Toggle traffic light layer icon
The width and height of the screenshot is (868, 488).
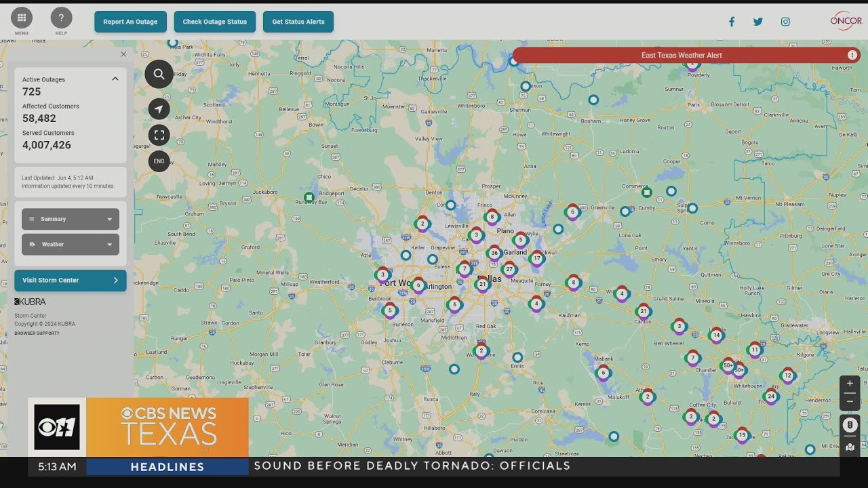coord(850,425)
